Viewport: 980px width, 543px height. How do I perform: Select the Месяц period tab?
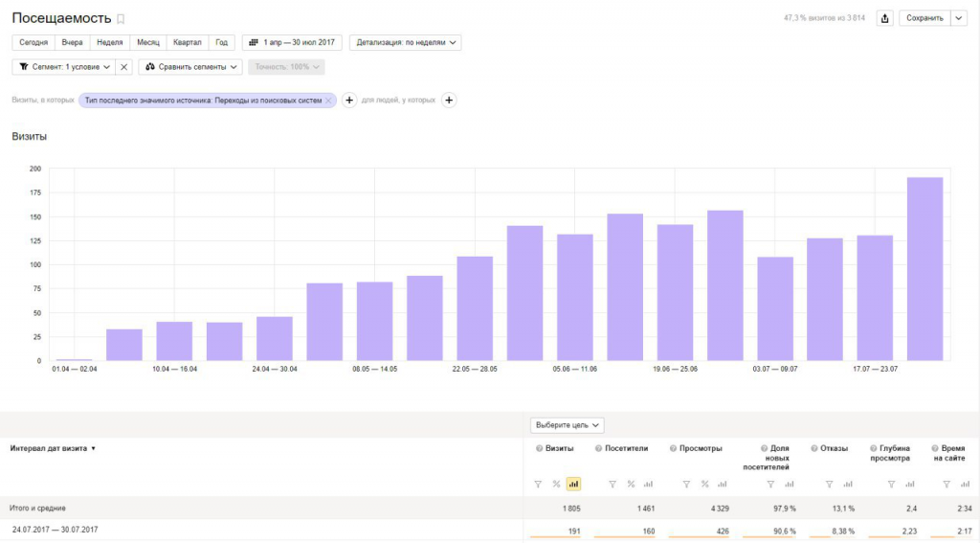pos(148,42)
